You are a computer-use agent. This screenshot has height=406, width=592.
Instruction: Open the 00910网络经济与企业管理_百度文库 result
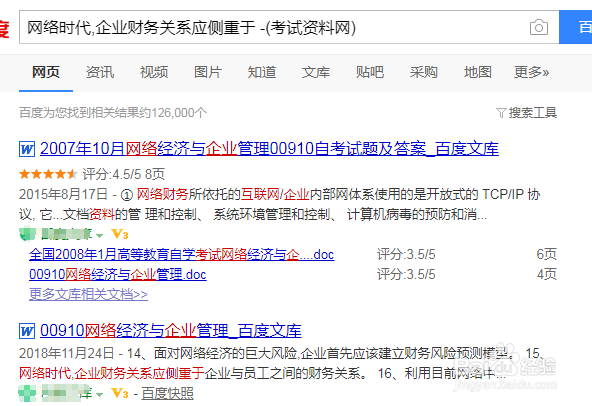click(x=171, y=330)
